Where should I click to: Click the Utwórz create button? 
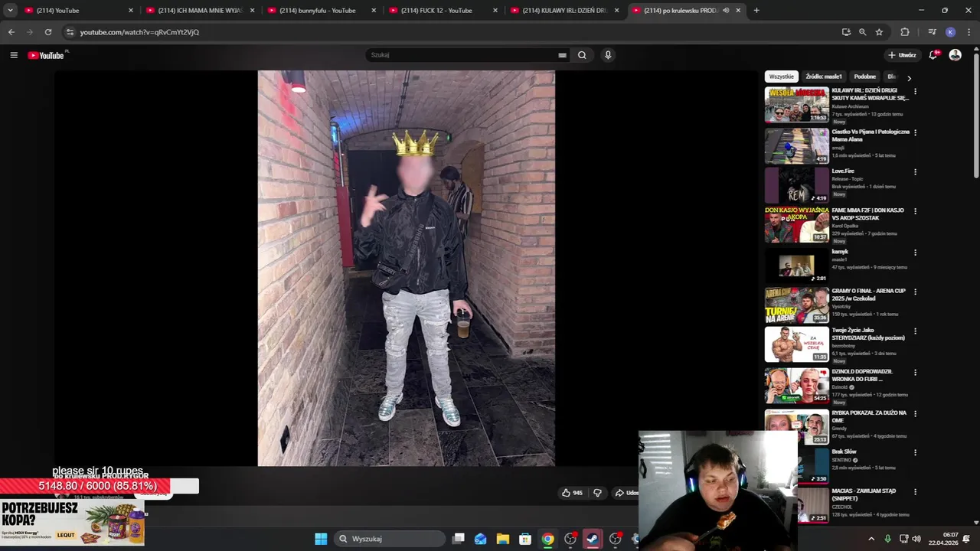(902, 55)
